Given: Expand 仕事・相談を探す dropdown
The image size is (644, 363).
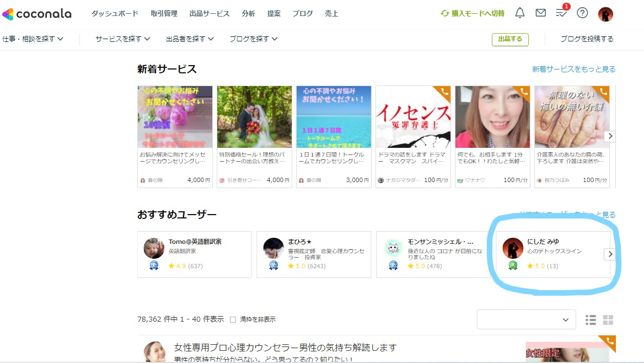Looking at the screenshot, I should coord(33,39).
